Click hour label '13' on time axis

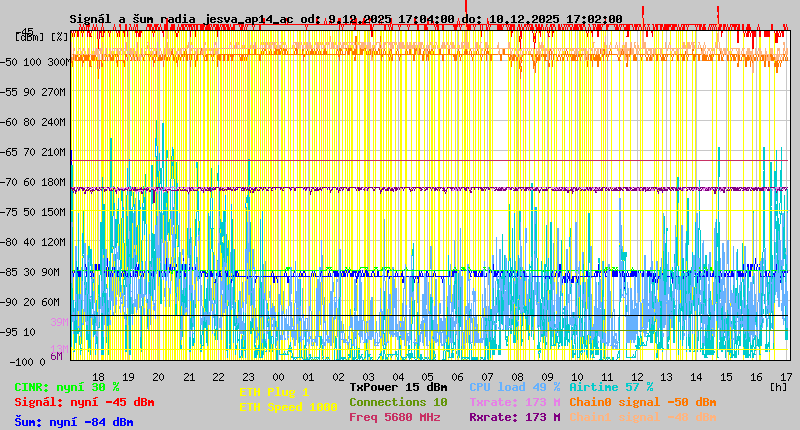(666, 377)
